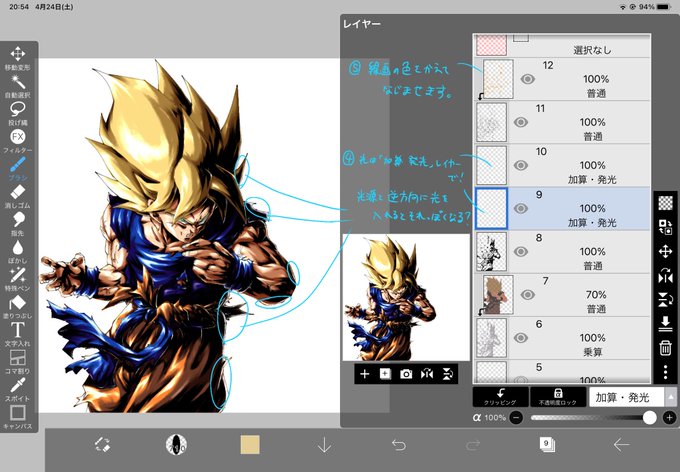Toggle visibility of layer 8
The width and height of the screenshot is (680, 472).
(x=521, y=252)
